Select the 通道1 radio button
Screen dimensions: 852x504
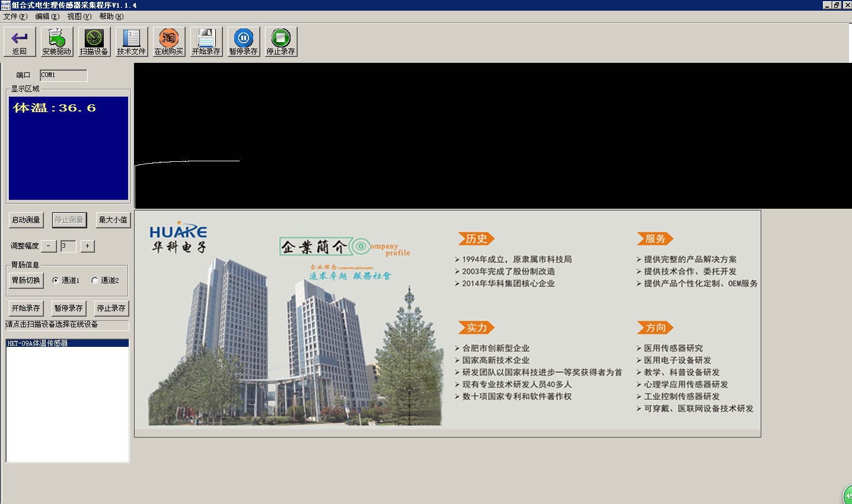(56, 280)
